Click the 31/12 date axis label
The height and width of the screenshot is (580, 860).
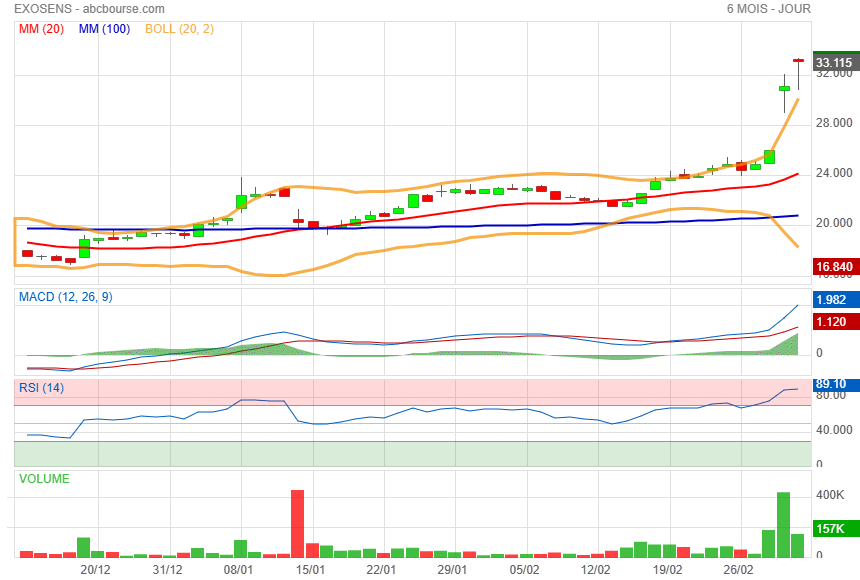coord(167,570)
